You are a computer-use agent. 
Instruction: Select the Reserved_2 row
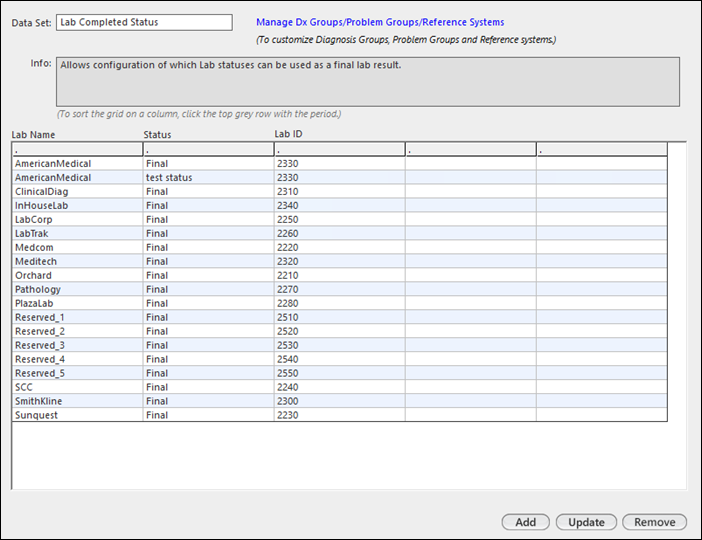tap(339, 331)
